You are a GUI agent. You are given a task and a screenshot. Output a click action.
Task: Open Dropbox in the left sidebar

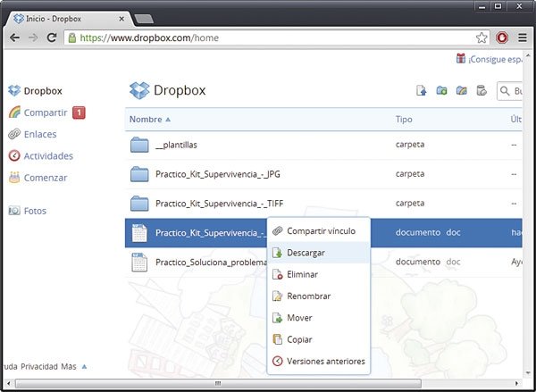[x=35, y=91]
